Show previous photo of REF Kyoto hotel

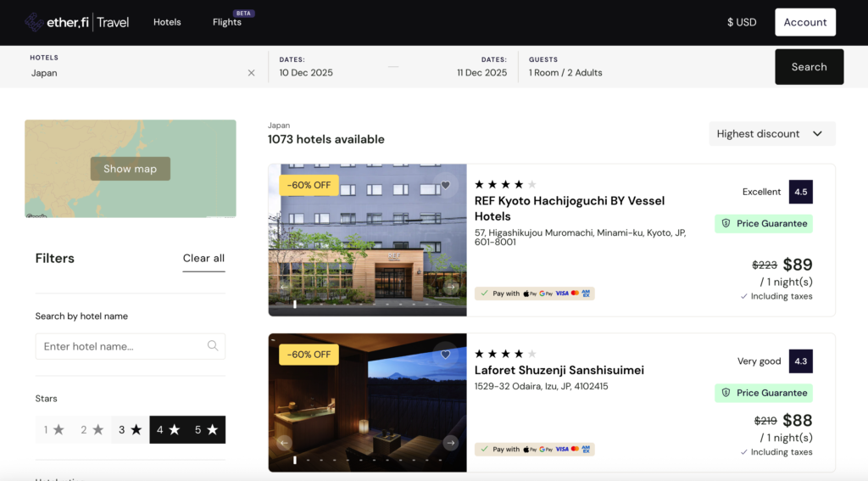(x=284, y=288)
